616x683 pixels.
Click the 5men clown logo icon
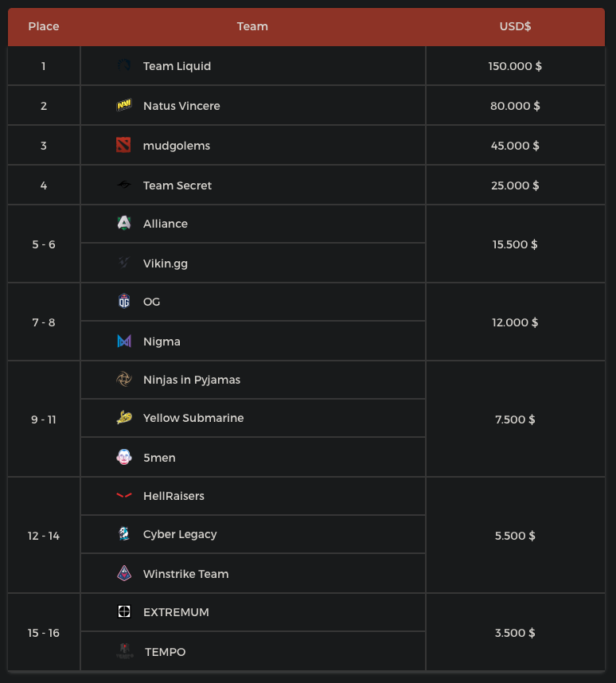(123, 458)
